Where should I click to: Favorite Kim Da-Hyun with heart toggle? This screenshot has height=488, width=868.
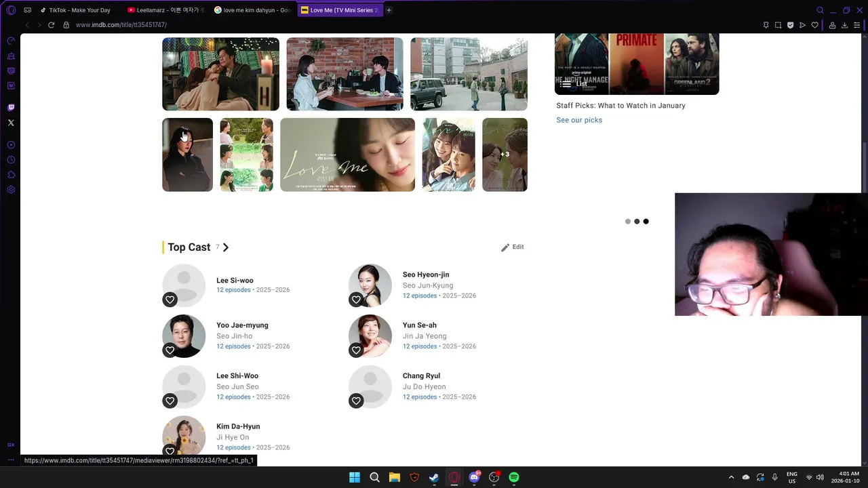pyautogui.click(x=170, y=451)
